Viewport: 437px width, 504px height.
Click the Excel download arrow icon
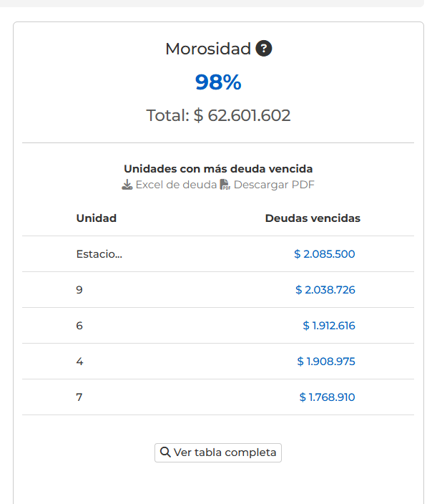click(x=127, y=185)
